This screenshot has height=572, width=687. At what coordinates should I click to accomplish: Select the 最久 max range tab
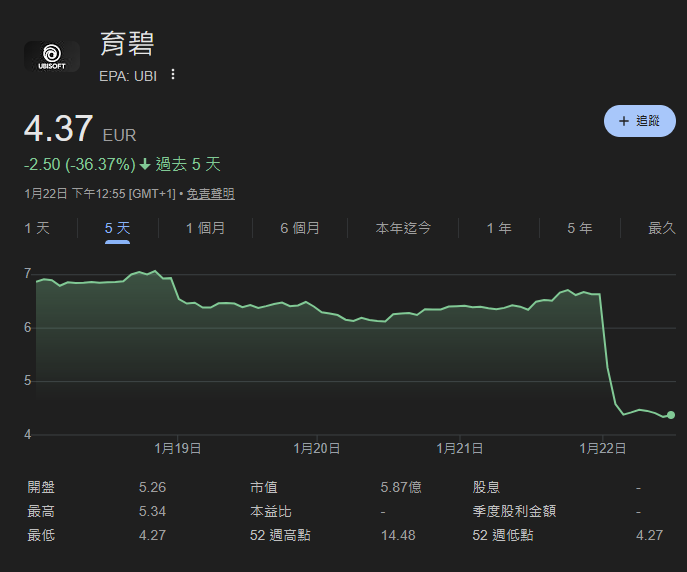662,228
